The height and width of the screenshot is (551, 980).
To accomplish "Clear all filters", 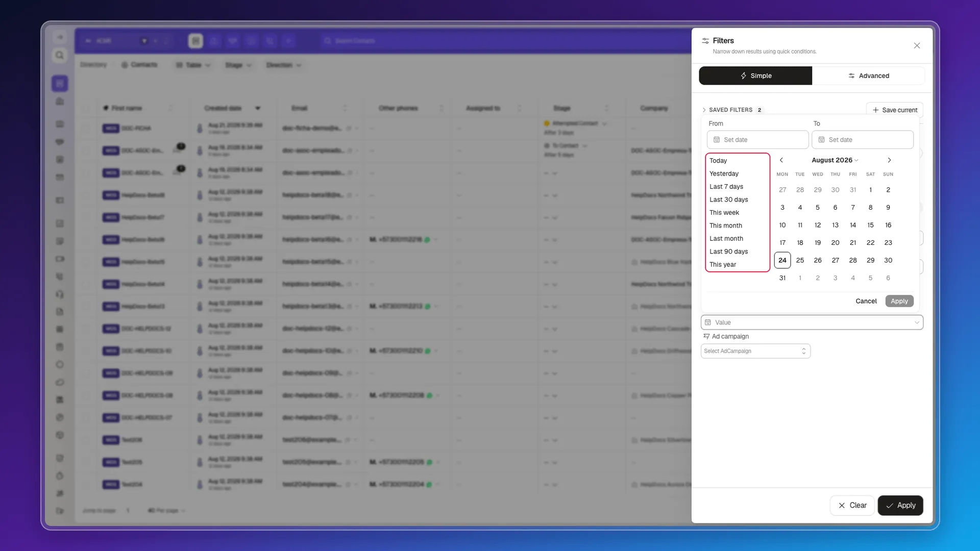I will coord(852,506).
